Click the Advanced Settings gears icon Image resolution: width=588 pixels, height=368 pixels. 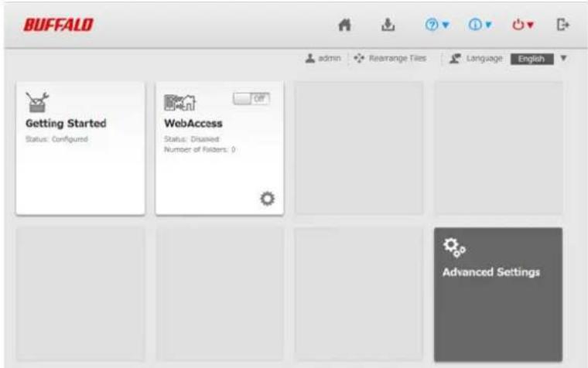[x=454, y=247]
